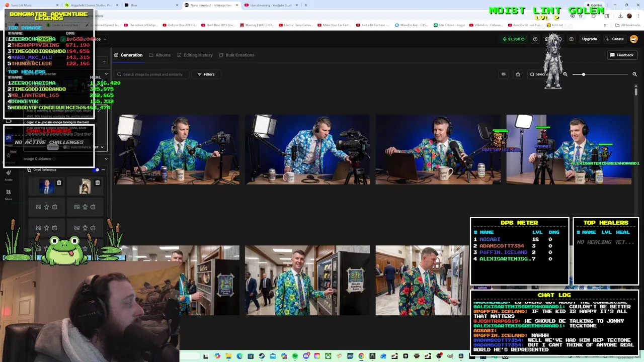This screenshot has height=362, width=644.
Task: Click the Create button
Action: (615, 39)
